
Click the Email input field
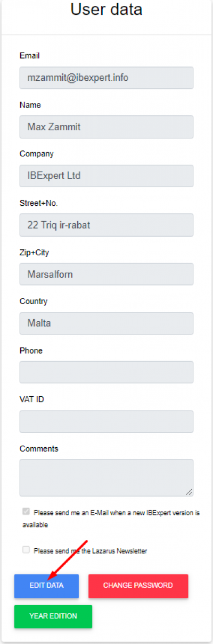106,78
